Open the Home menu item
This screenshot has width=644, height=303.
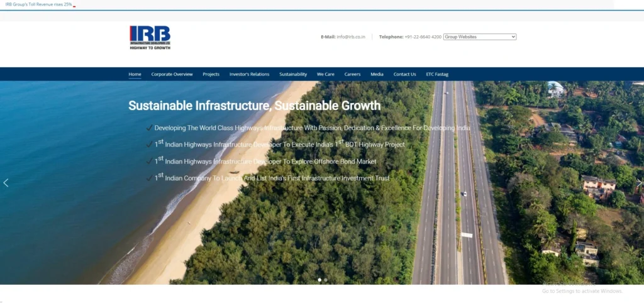pos(135,74)
